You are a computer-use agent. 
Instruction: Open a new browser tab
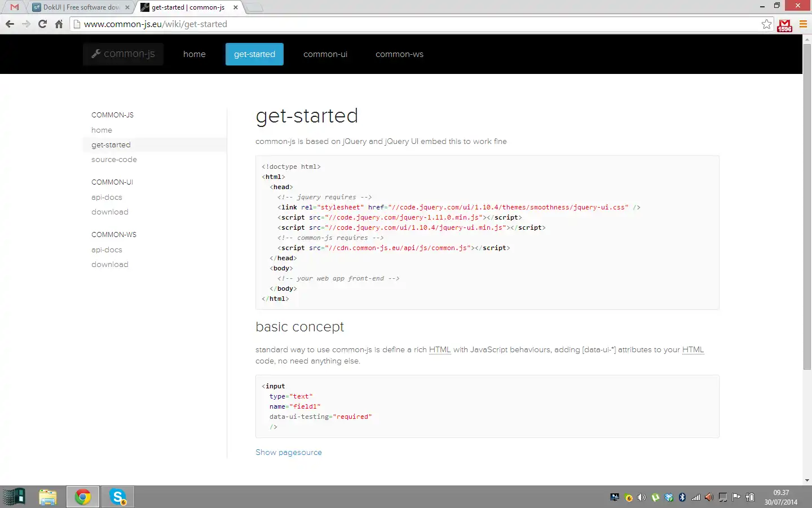coord(255,8)
